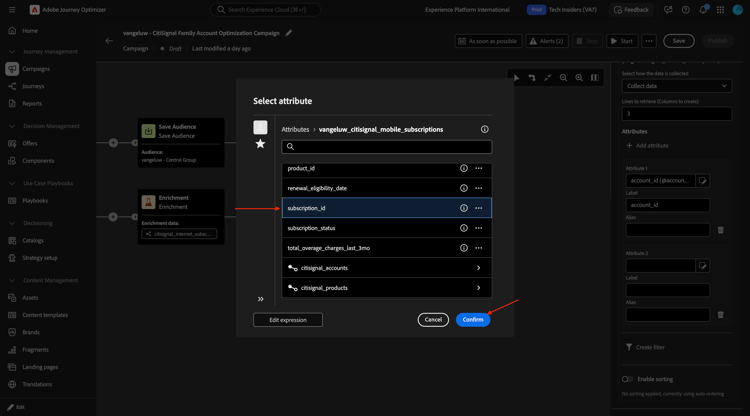Expand the dialog's left panel chevrons
The height and width of the screenshot is (416, 750).
point(261,299)
